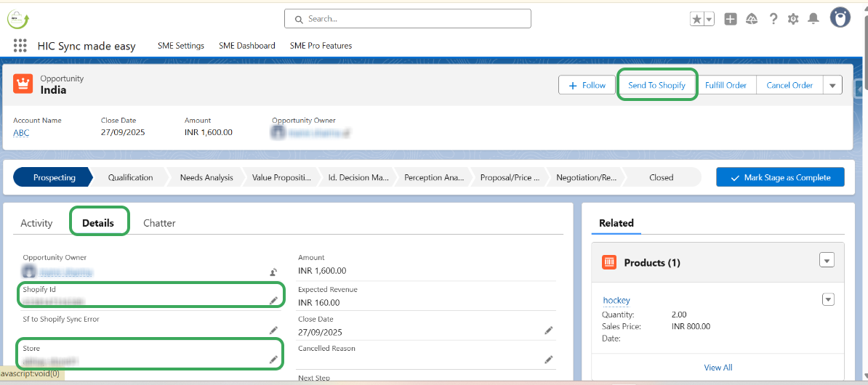
Task: Open the setup gear icon
Action: [x=793, y=20]
